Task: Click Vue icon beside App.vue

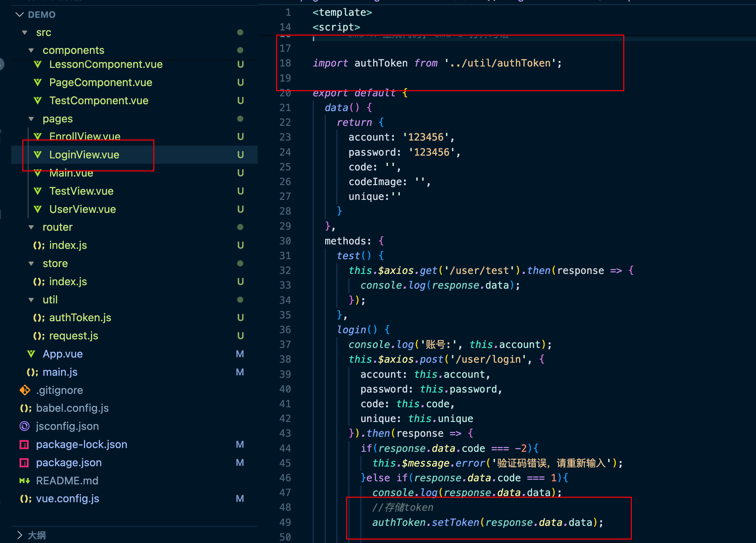Action: point(31,354)
